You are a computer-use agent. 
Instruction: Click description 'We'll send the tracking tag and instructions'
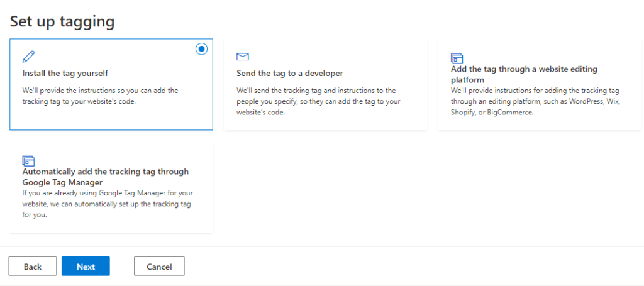pos(318,101)
